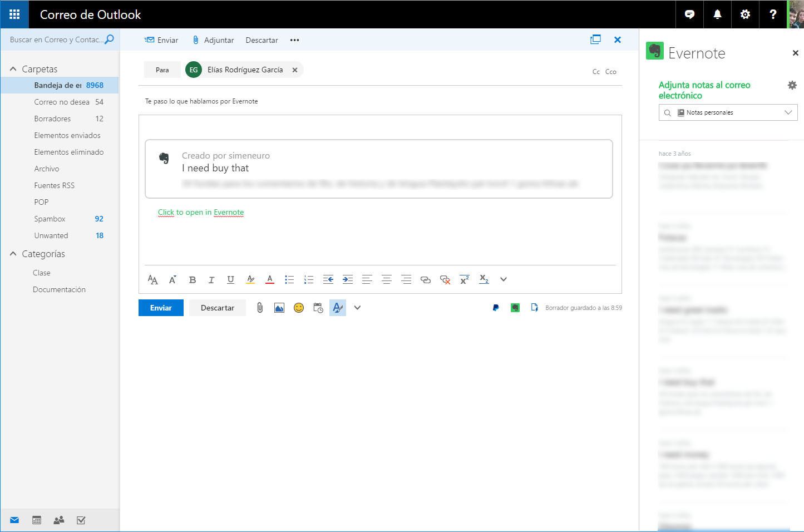Open Bandeja de entrada folder
Viewport: 804px width, 532px height.
click(60, 85)
